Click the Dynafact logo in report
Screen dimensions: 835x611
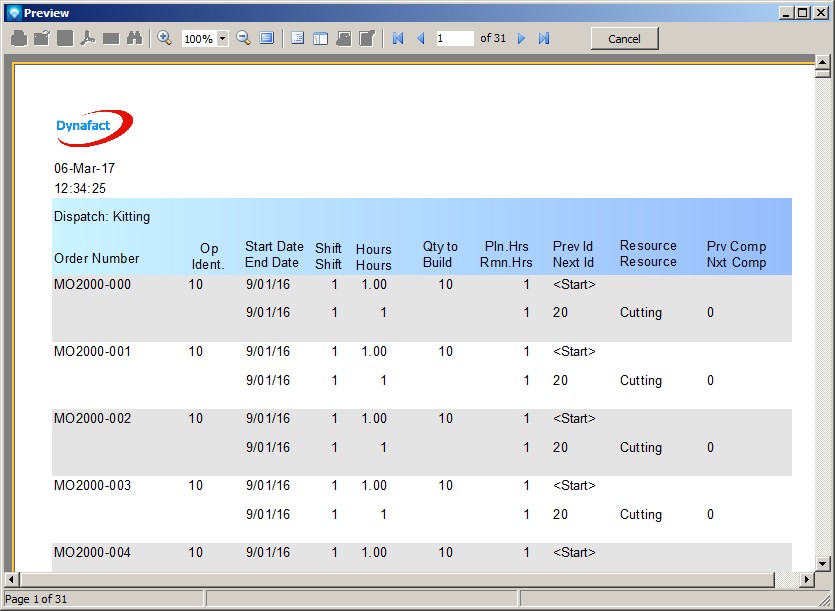pos(94,126)
